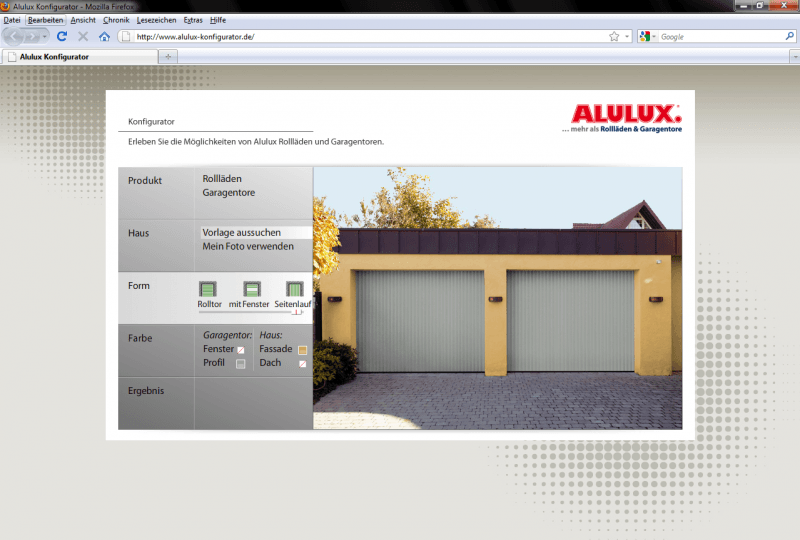
Task: Click the Fenster colour label
Action: click(x=218, y=349)
